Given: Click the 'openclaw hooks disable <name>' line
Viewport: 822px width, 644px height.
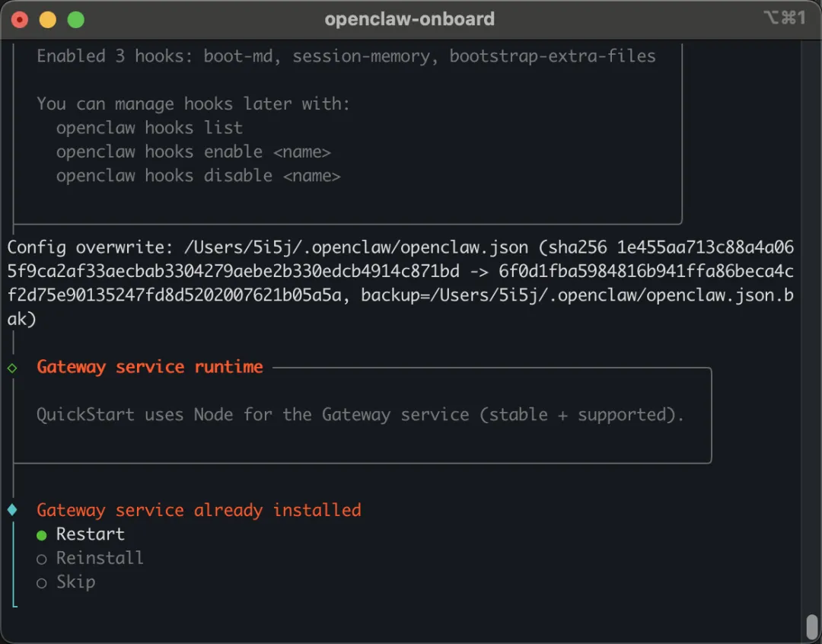Looking at the screenshot, I should 198,176.
